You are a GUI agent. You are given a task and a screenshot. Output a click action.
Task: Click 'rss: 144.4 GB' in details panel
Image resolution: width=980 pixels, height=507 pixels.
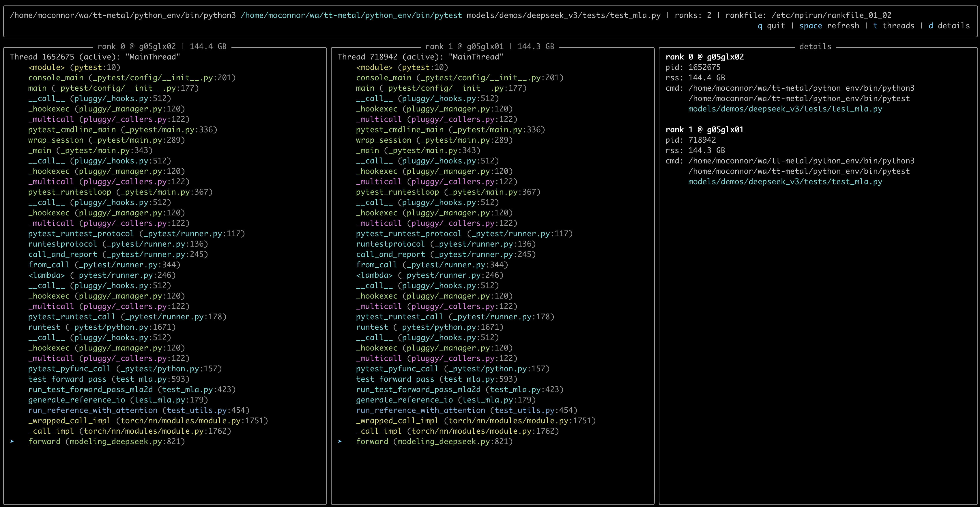point(695,78)
